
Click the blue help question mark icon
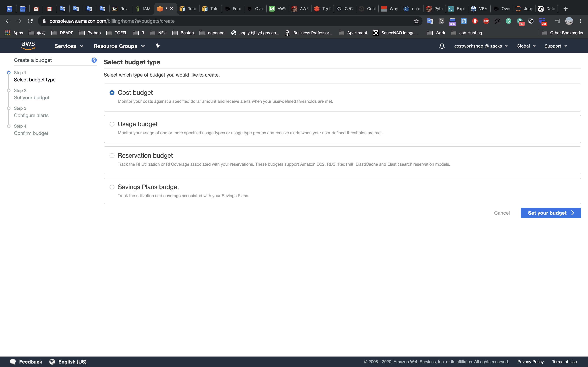(x=94, y=60)
